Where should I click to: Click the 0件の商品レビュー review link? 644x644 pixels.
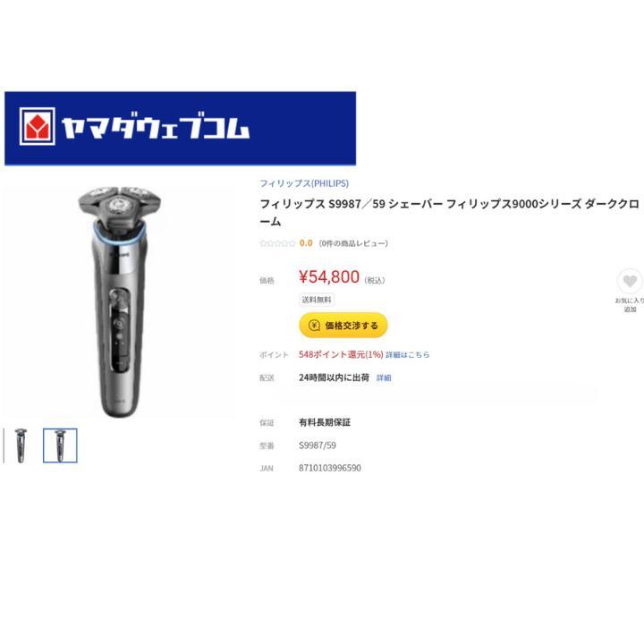tap(353, 243)
